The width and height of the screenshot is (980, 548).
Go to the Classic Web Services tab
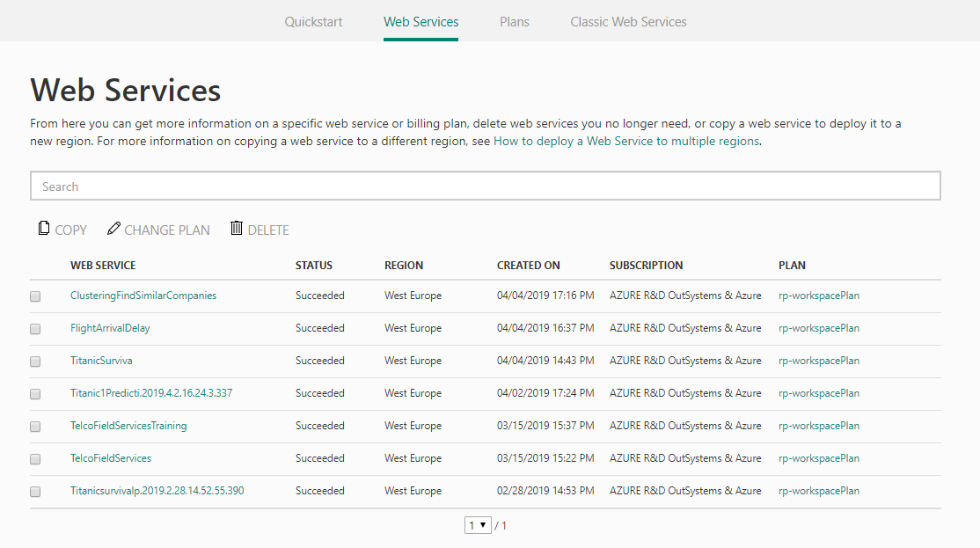(x=628, y=21)
